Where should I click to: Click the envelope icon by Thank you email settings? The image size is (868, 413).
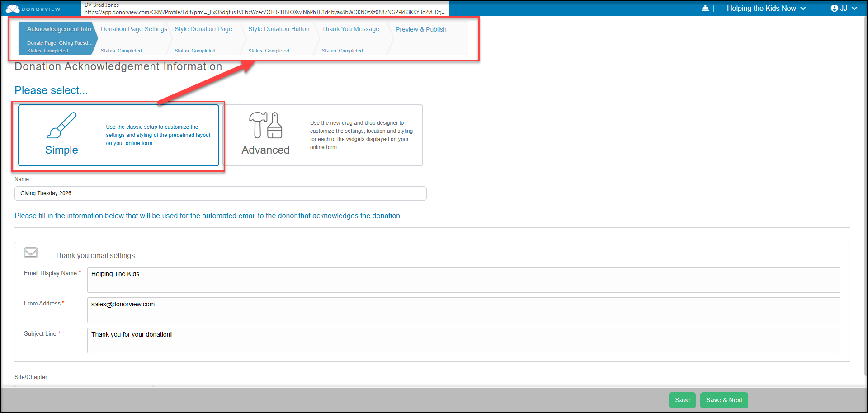click(x=31, y=253)
